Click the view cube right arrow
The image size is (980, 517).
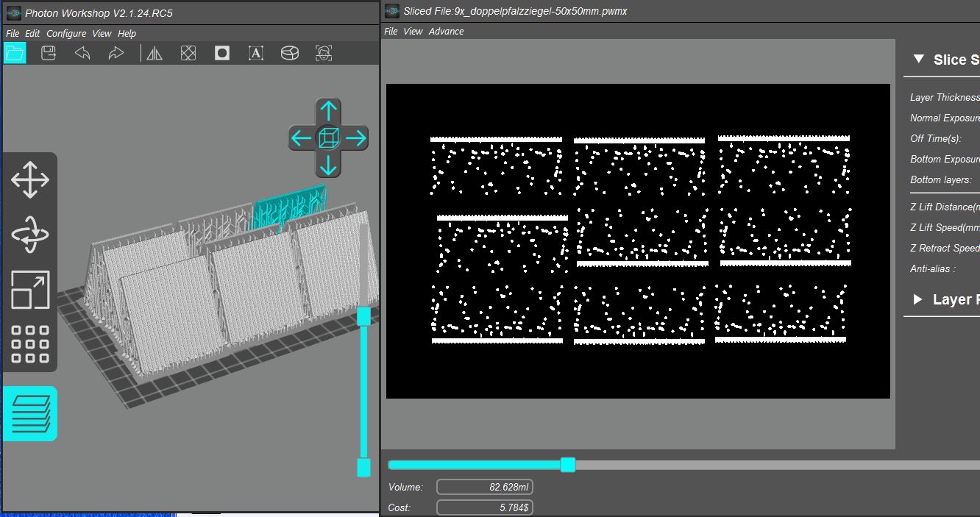tap(355, 138)
